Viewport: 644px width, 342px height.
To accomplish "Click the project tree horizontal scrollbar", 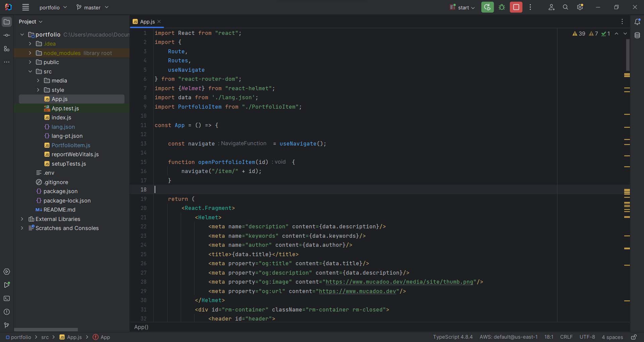I will pos(46,330).
